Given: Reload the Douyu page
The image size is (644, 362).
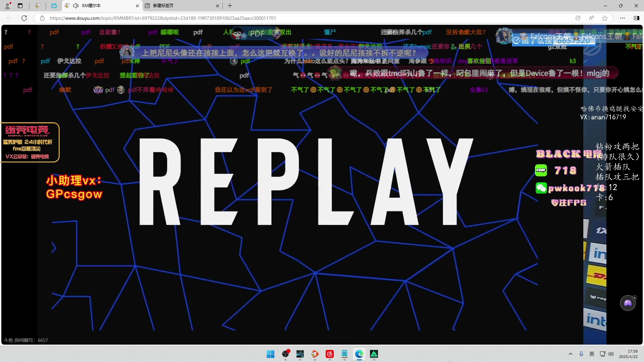Looking at the screenshot, I should [x=24, y=18].
